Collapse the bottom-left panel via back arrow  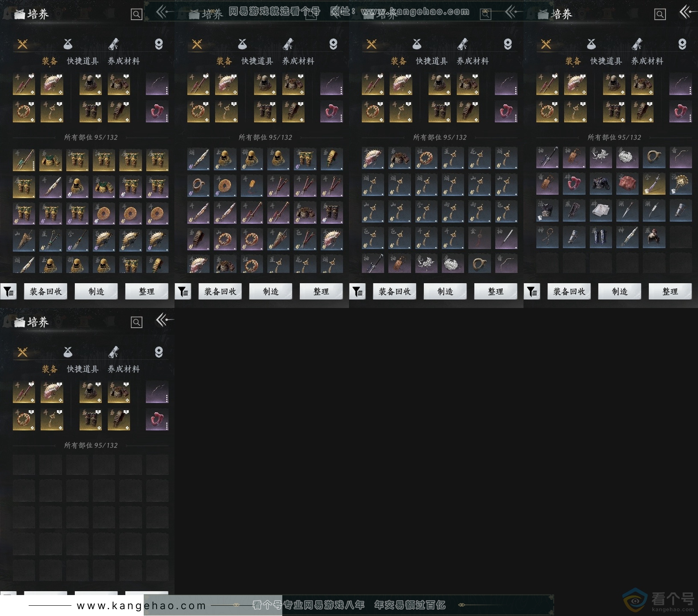tap(164, 320)
